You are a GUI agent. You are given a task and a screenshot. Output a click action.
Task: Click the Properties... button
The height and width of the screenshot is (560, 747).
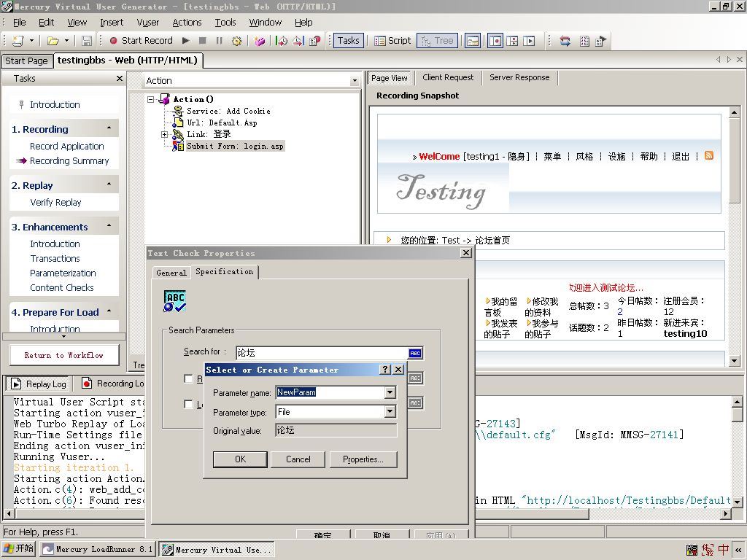[x=363, y=459]
